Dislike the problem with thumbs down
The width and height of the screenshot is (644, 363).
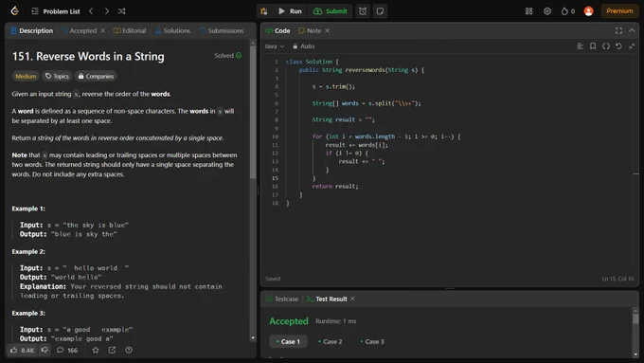(45, 351)
